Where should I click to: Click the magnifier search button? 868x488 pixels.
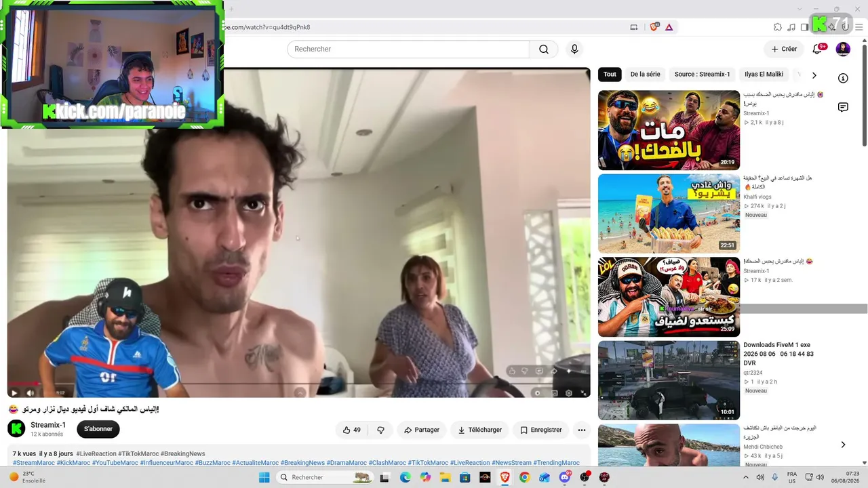(x=544, y=49)
